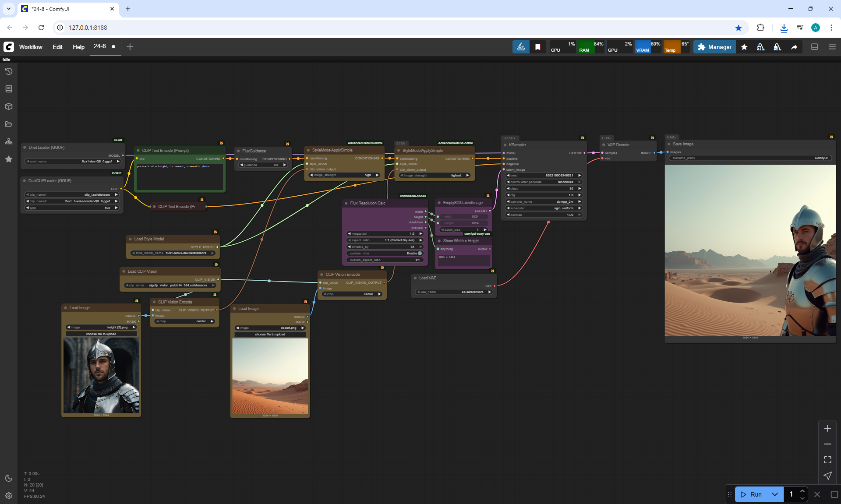
Task: Open the queue history sidebar icon
Action: click(x=9, y=71)
